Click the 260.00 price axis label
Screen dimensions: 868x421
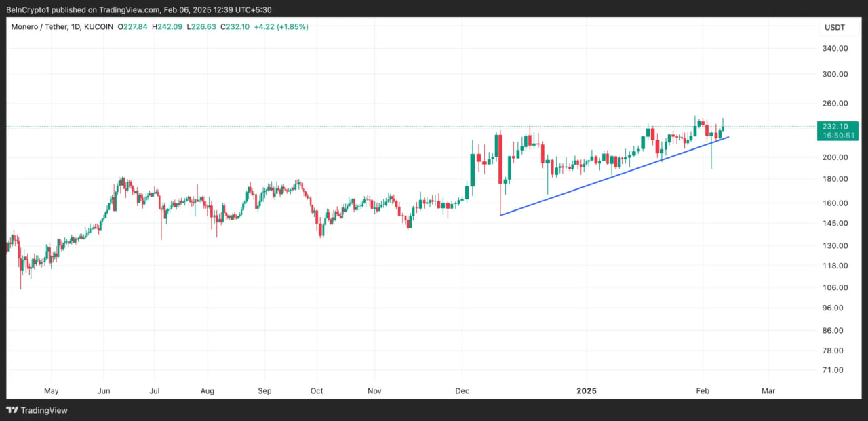pyautogui.click(x=834, y=103)
